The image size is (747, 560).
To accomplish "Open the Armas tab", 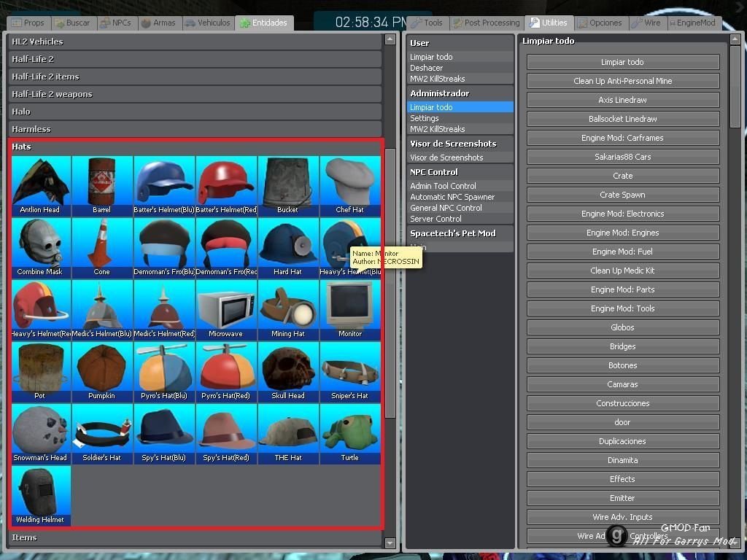I will (x=159, y=23).
